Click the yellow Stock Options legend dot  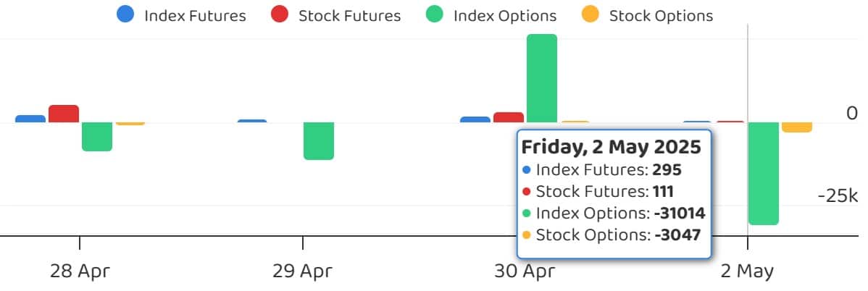point(591,14)
